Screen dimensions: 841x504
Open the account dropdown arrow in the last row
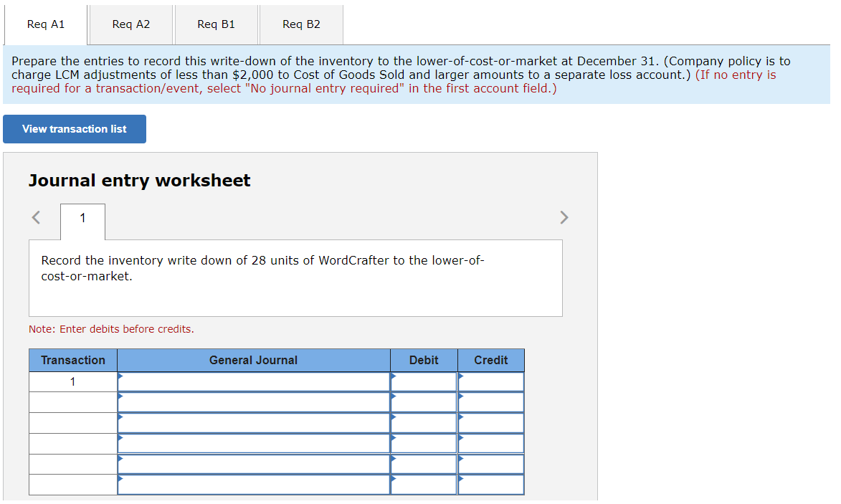[122, 479]
